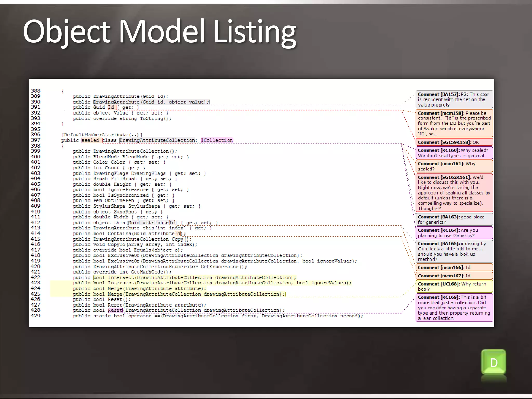Select comment KC160 'Why sealed?'
532x399 pixels.
click(454, 153)
